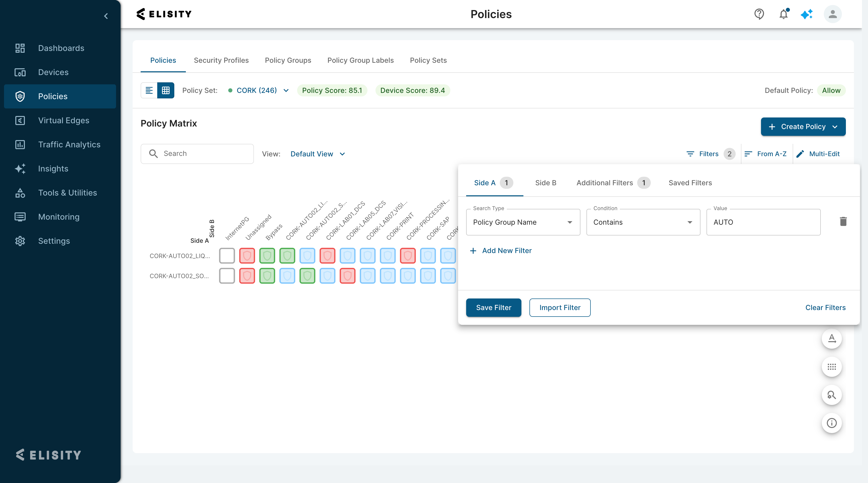Open the user profile avatar
Viewport: 868px width, 483px height.
(833, 14)
